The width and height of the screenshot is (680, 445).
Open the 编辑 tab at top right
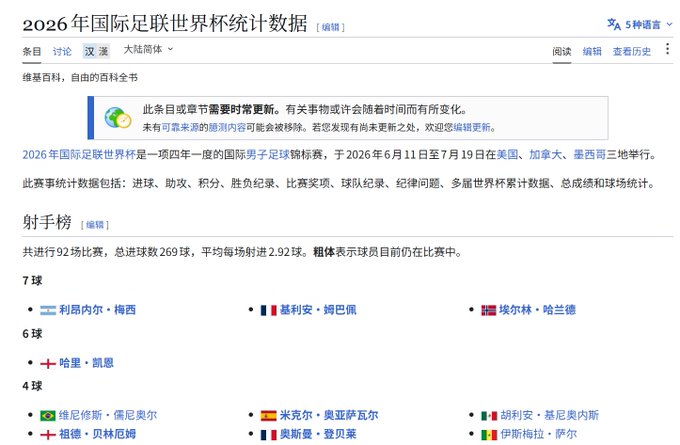click(592, 51)
